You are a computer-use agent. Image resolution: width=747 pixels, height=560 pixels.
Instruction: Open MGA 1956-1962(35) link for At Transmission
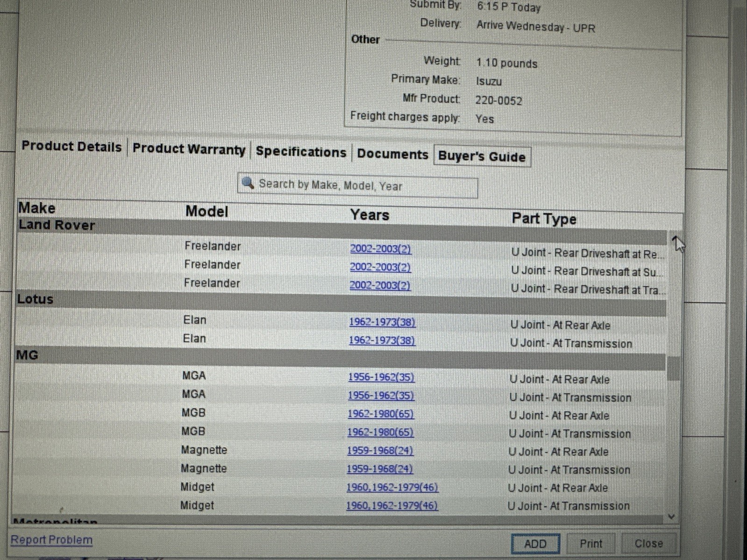[381, 396]
